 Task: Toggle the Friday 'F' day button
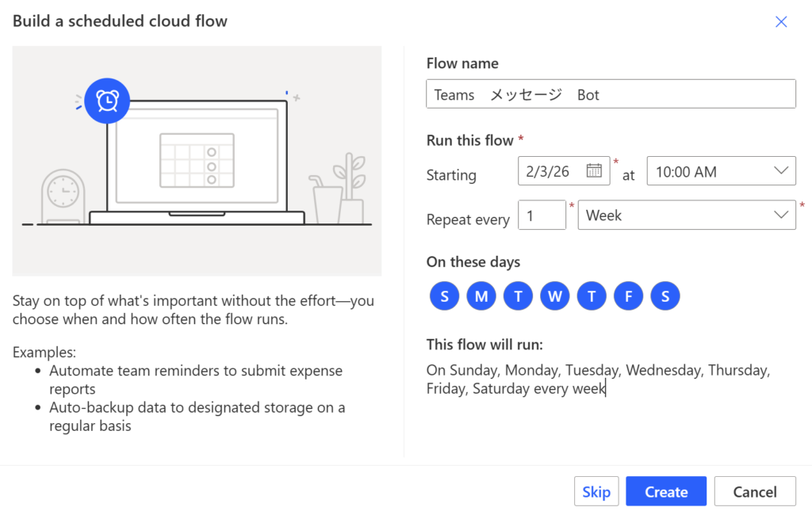(629, 296)
